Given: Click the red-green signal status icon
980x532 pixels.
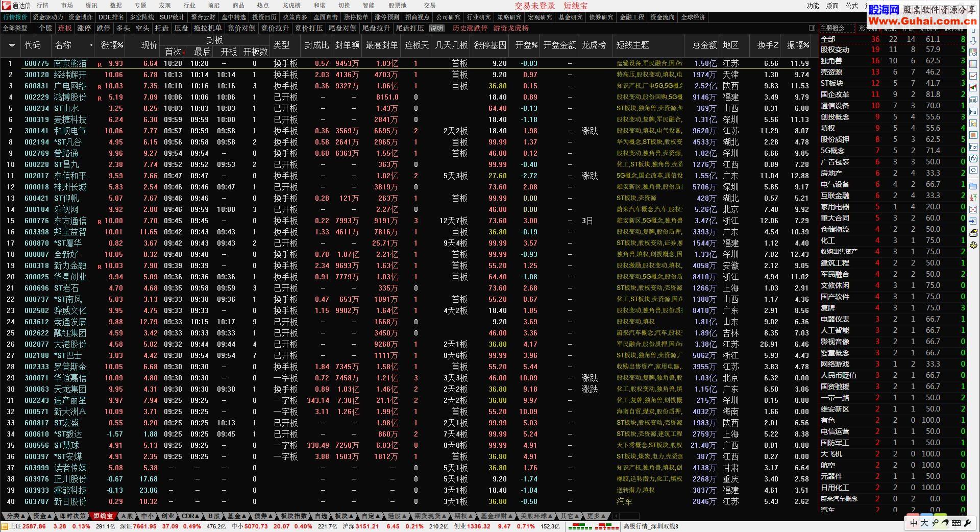Looking at the screenshot, I should [606, 526].
